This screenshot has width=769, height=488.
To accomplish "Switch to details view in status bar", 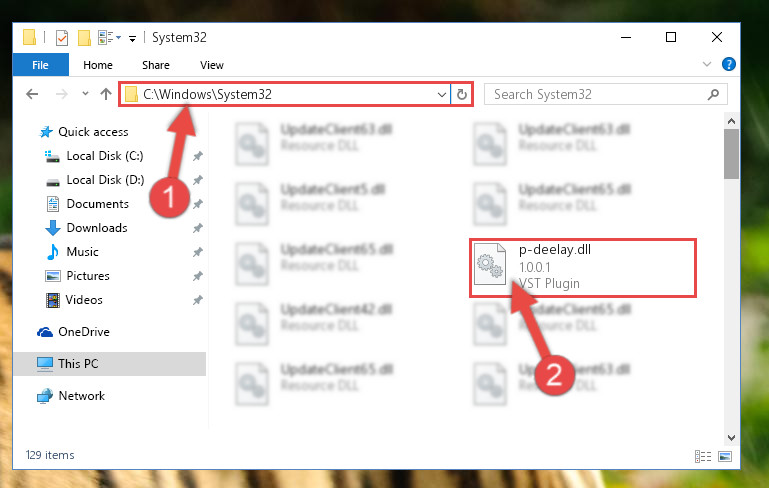I will [703, 456].
